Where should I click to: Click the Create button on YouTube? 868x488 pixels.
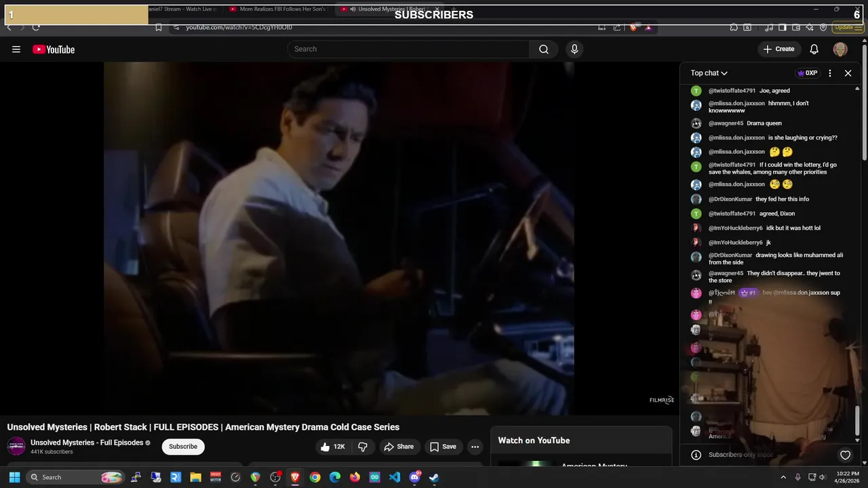click(778, 49)
